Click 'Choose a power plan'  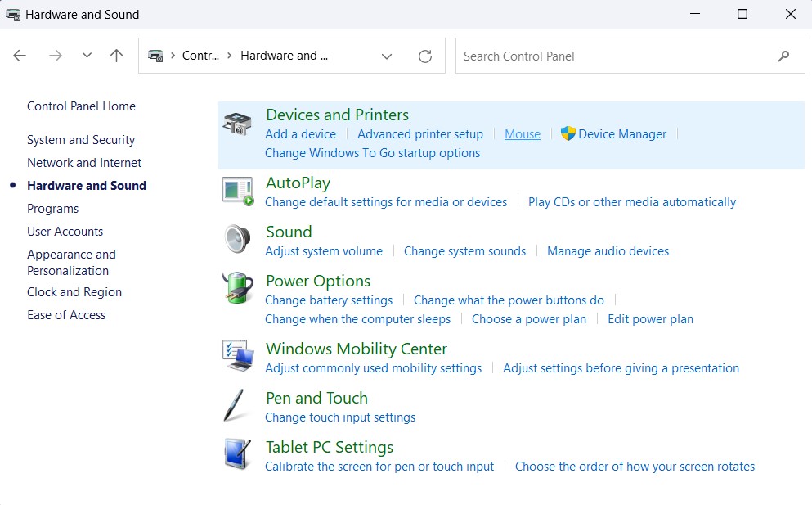(x=529, y=319)
